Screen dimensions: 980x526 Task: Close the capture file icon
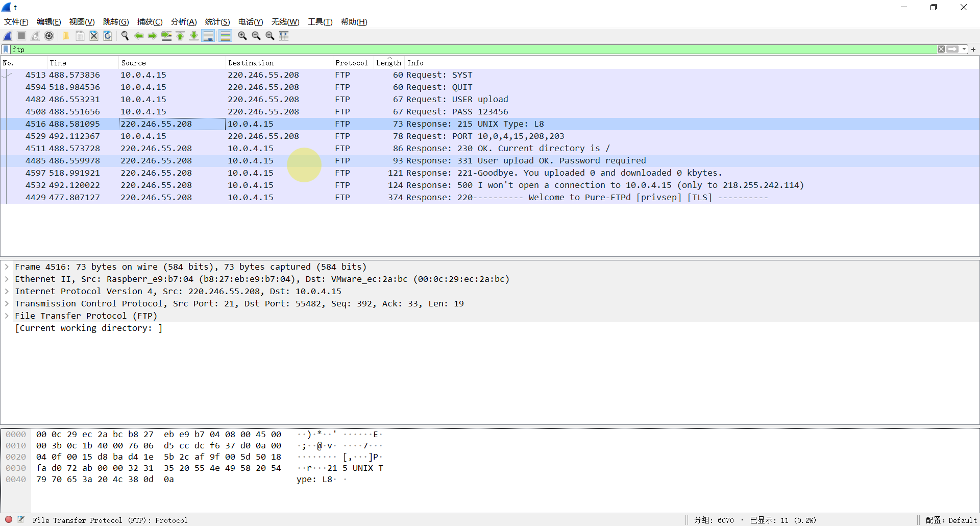[94, 36]
